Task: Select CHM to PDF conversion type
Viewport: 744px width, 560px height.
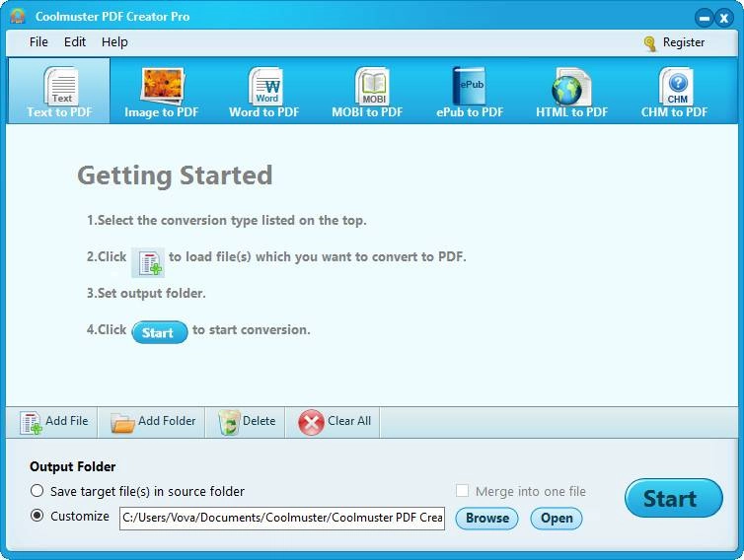Action: (674, 91)
